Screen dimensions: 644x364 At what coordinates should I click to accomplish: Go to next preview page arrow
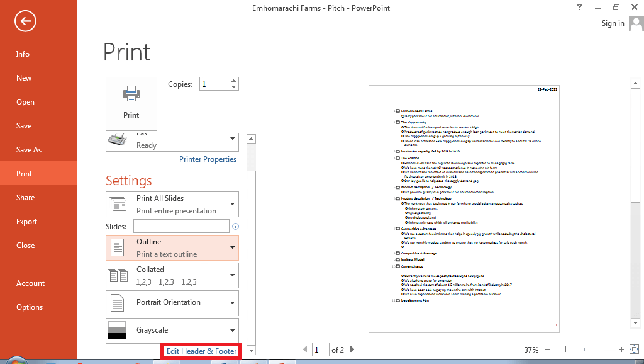(x=352, y=350)
